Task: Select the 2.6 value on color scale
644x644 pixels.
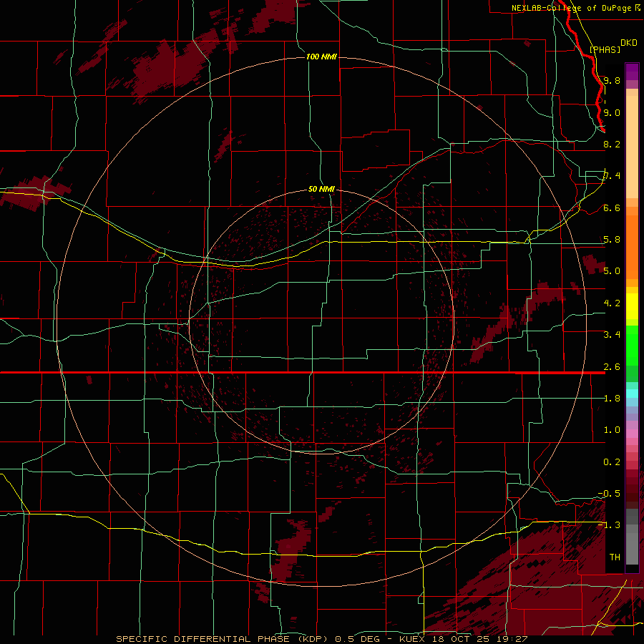Action: point(612,367)
